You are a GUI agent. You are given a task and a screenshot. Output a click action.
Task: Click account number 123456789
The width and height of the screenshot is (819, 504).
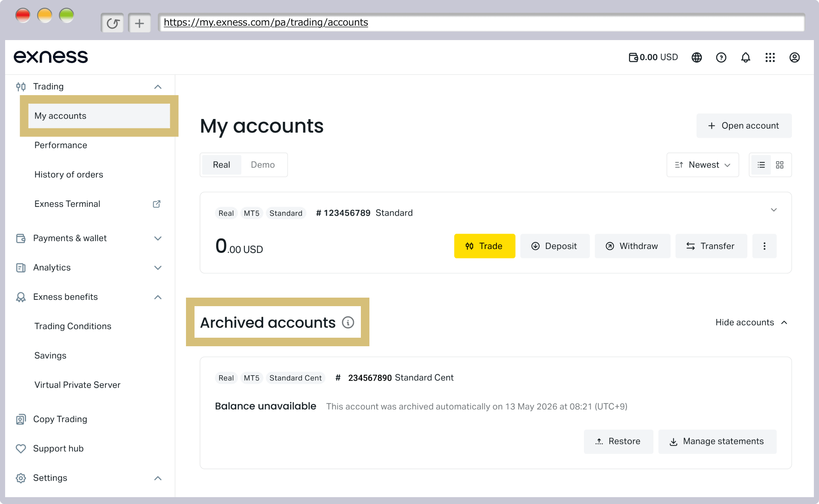tap(343, 213)
